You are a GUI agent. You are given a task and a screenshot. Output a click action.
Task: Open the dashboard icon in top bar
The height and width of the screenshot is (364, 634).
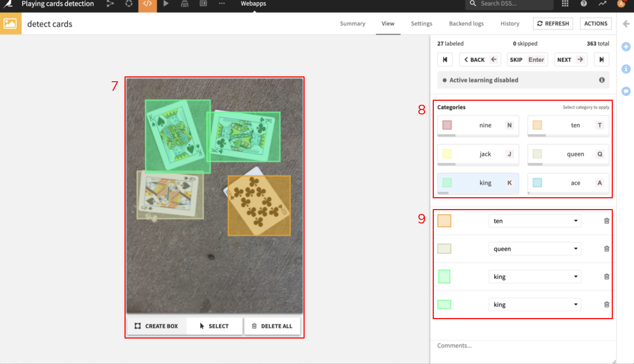coord(203,4)
